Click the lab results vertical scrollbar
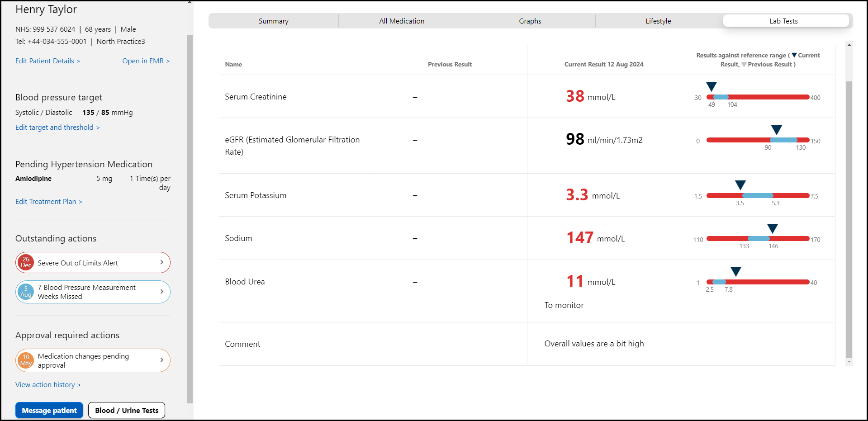 point(849,217)
